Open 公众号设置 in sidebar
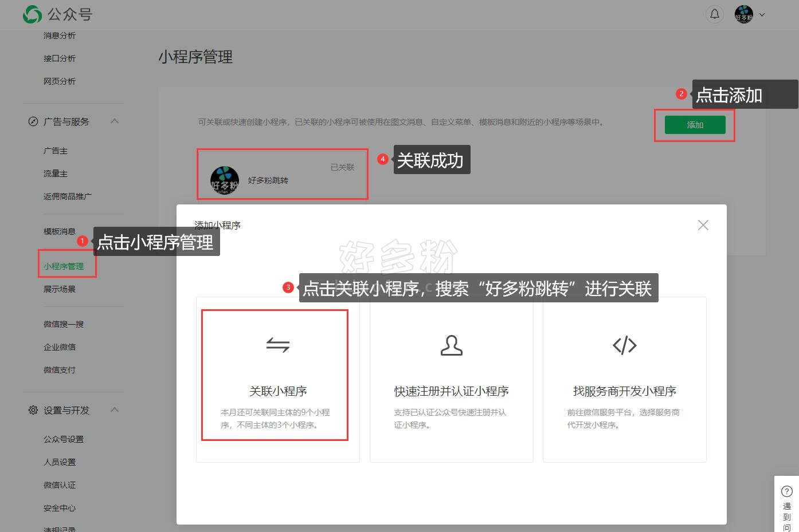 pos(64,439)
